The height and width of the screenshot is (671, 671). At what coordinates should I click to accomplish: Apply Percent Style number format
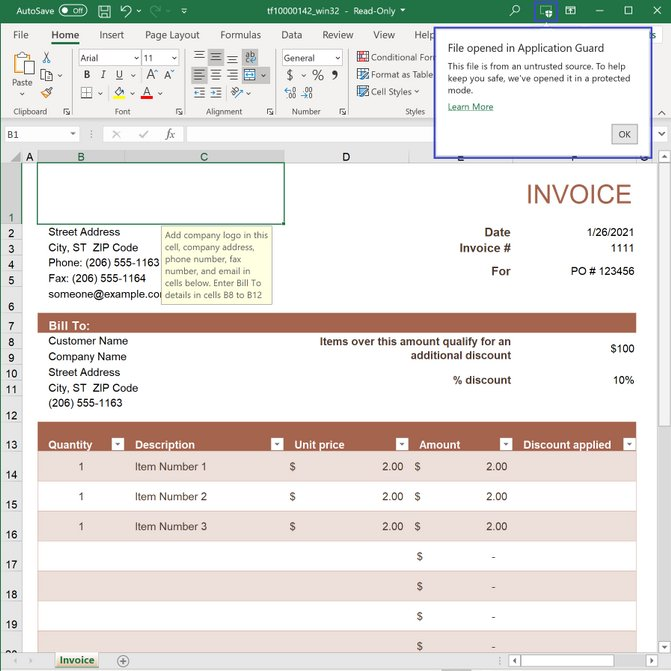[318, 75]
